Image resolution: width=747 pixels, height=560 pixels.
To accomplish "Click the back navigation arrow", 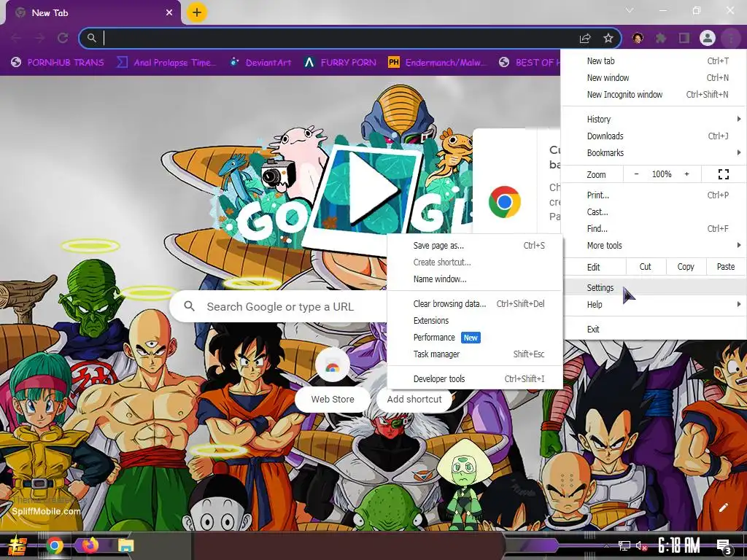I will (x=16, y=38).
